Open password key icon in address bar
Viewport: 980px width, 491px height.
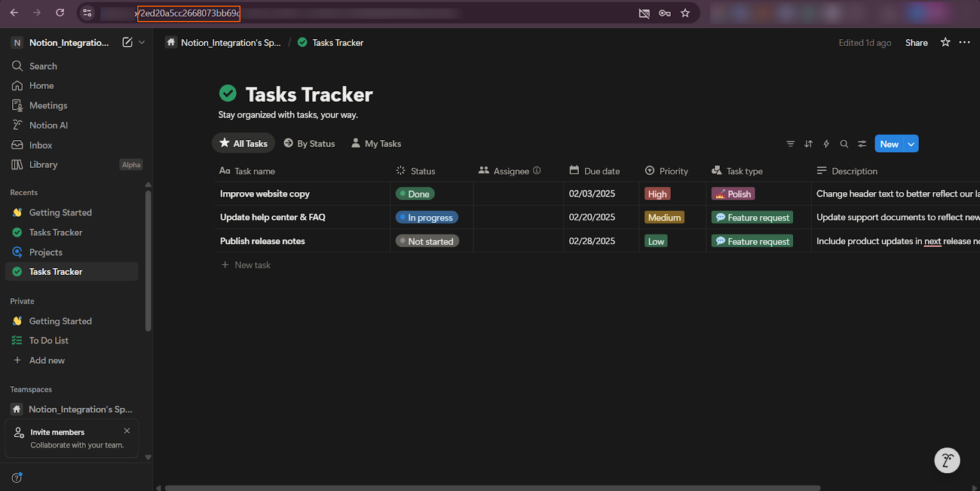665,13
